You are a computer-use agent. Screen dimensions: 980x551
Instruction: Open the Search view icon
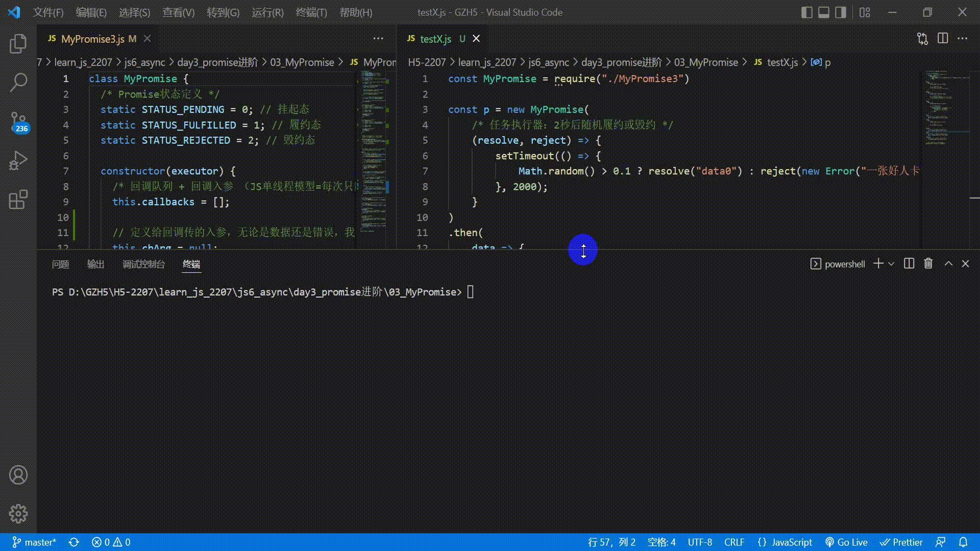pyautogui.click(x=18, y=82)
